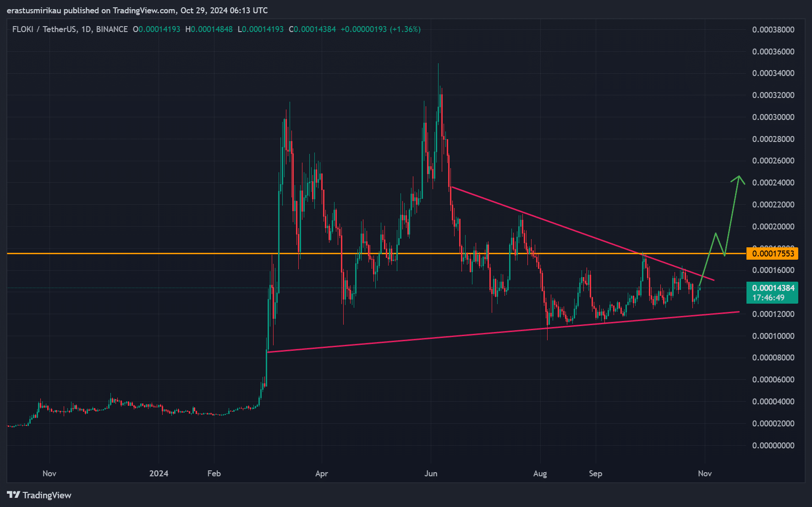Image resolution: width=812 pixels, height=507 pixels.
Task: Click the 0.00000000 price axis label
Action: [773, 446]
